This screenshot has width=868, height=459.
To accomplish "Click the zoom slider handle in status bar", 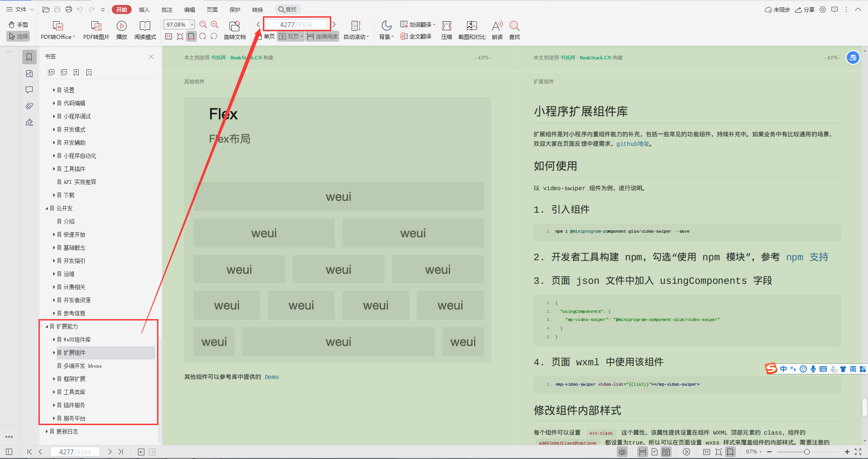I will click(807, 452).
